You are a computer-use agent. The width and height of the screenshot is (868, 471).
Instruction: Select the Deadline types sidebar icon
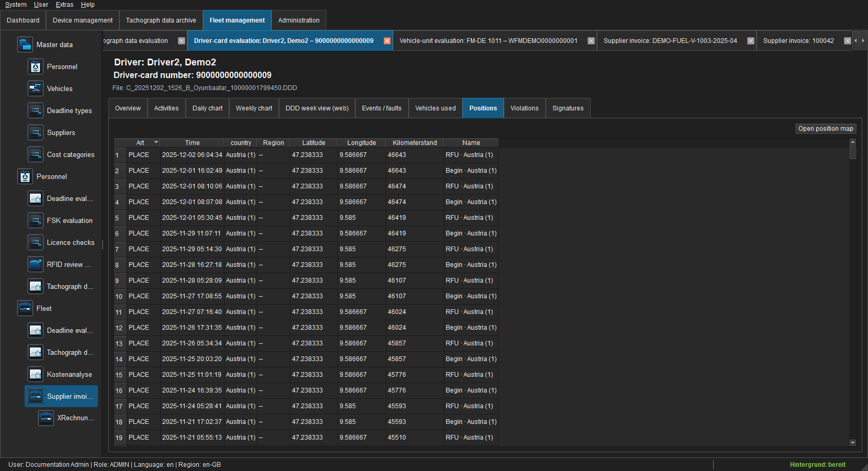(x=35, y=110)
